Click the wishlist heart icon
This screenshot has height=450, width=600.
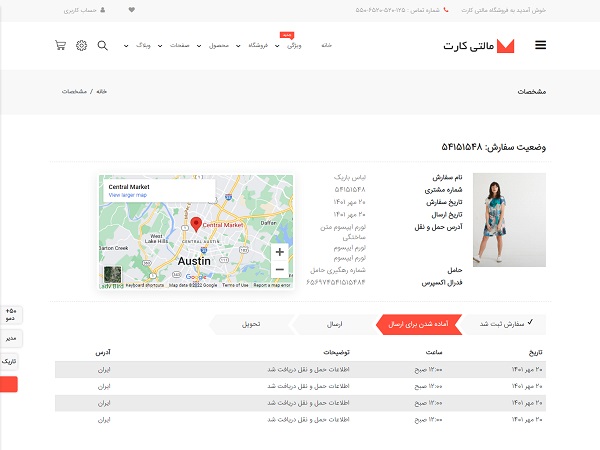point(132,10)
